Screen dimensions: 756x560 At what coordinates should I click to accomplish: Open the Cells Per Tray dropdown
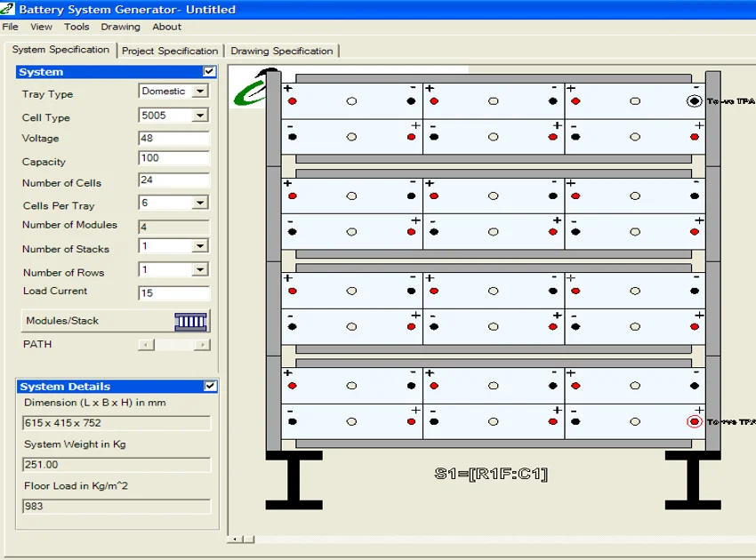[x=200, y=204]
